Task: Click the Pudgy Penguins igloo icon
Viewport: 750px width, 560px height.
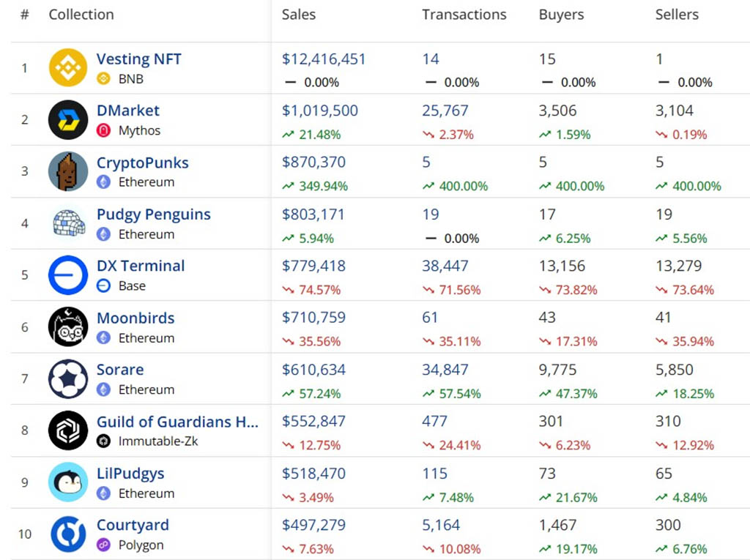Action: pyautogui.click(x=68, y=223)
